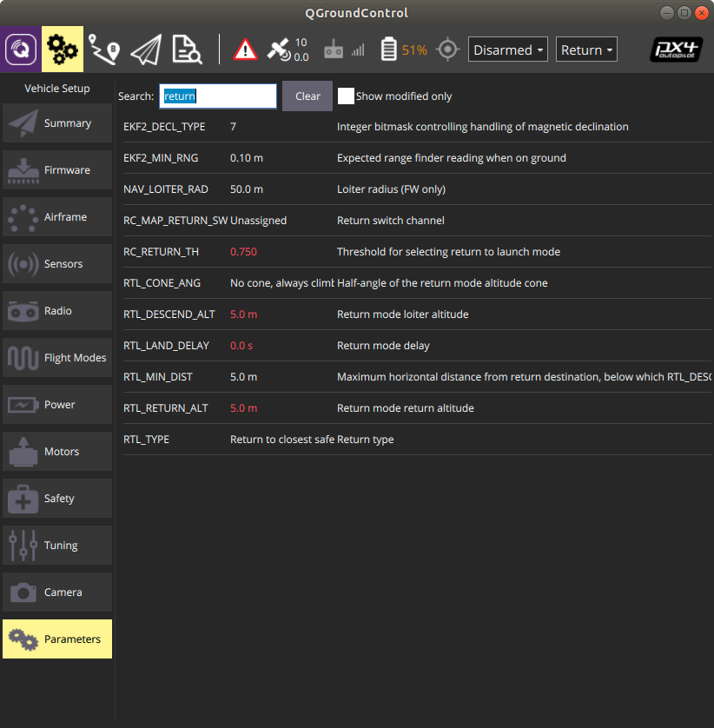Click RTL_LAND_DELAY value 0.0 s

pos(241,346)
